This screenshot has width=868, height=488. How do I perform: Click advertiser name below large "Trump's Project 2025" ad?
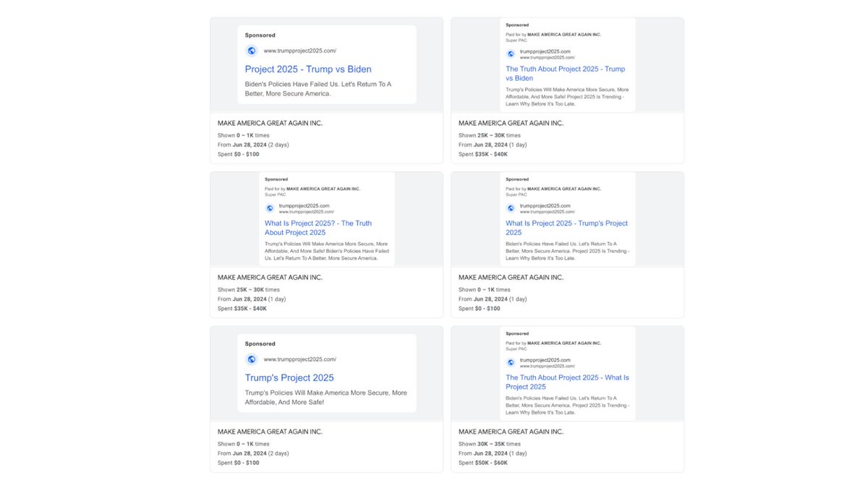click(x=271, y=432)
